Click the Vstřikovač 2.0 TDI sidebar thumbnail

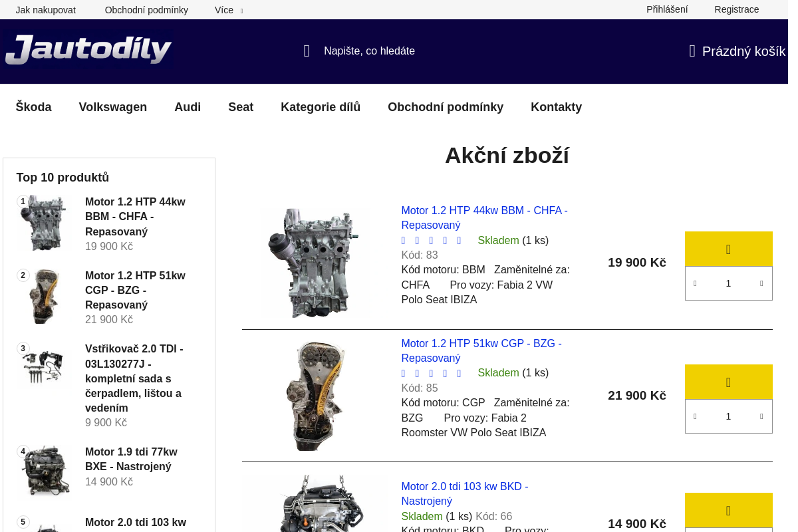tap(44, 366)
